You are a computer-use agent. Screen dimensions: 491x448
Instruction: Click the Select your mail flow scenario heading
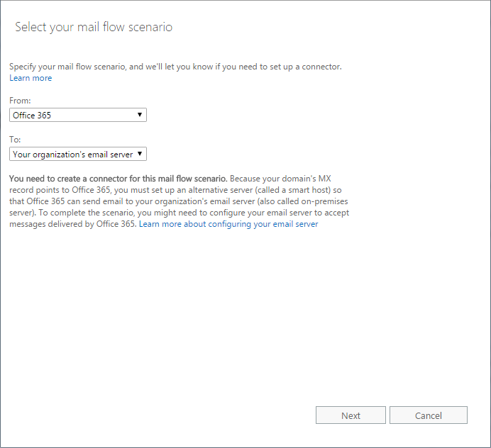tap(94, 28)
